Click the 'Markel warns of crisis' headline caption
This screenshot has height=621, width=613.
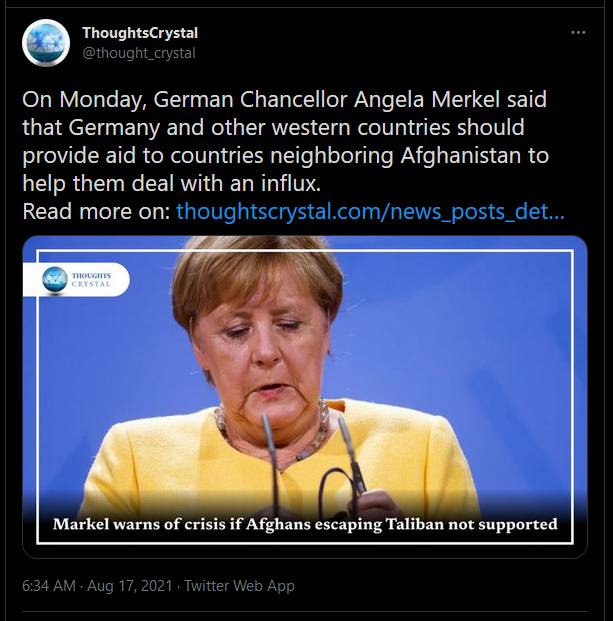point(305,524)
